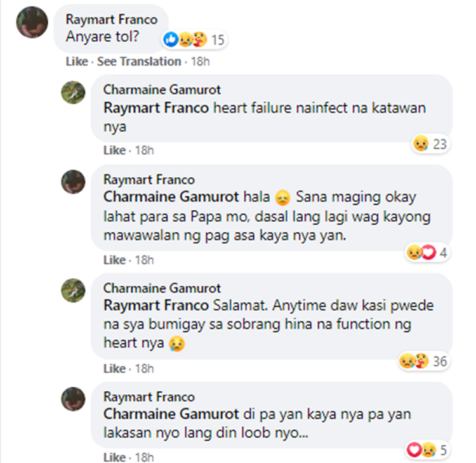The width and height of the screenshot is (476, 463).
Task: Click Raymart Franco's top comment avatar
Action: [32, 22]
